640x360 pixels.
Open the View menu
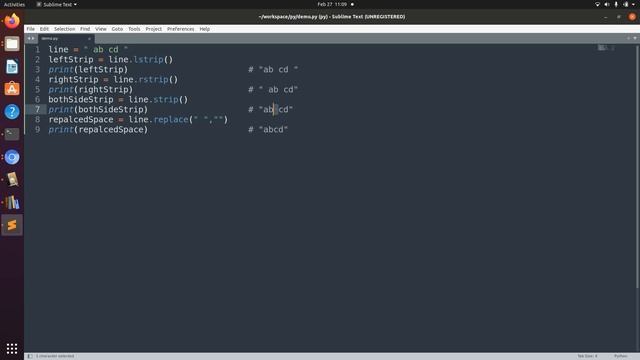coord(101,29)
